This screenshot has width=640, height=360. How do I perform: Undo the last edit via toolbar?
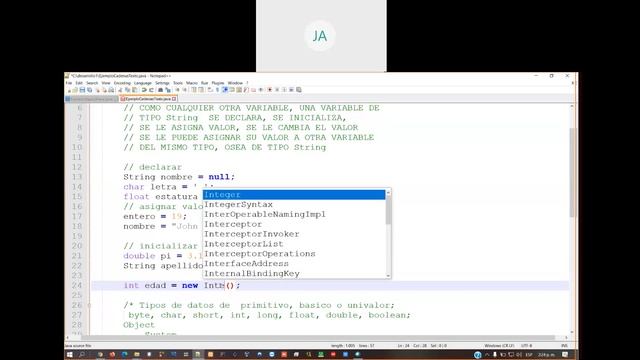coord(144,90)
